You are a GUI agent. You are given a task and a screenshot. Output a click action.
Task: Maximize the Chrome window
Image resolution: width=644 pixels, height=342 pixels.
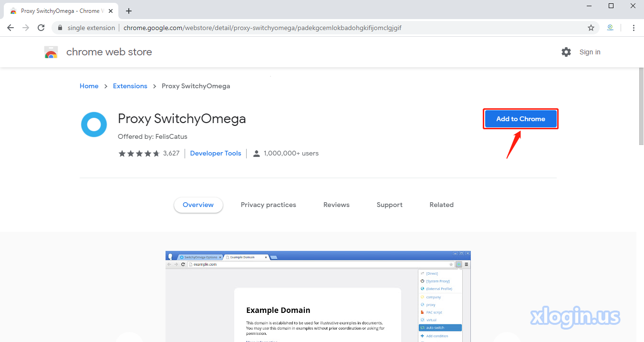(611, 6)
